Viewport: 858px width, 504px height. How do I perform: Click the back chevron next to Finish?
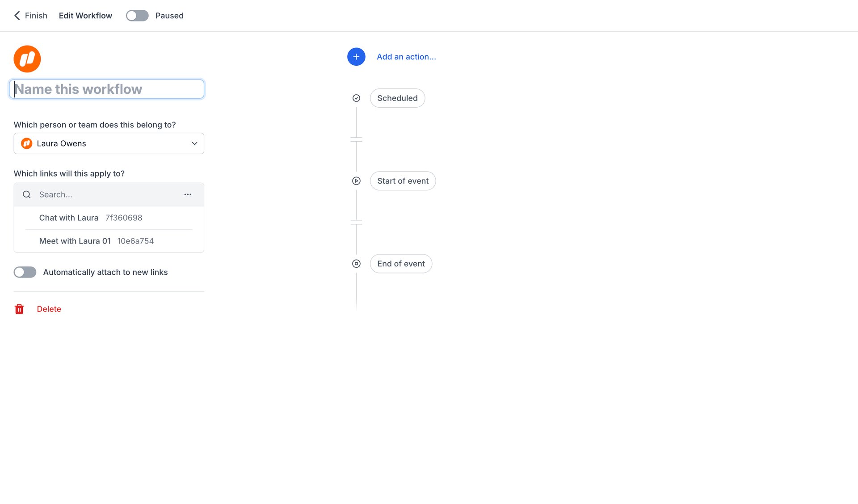17,16
